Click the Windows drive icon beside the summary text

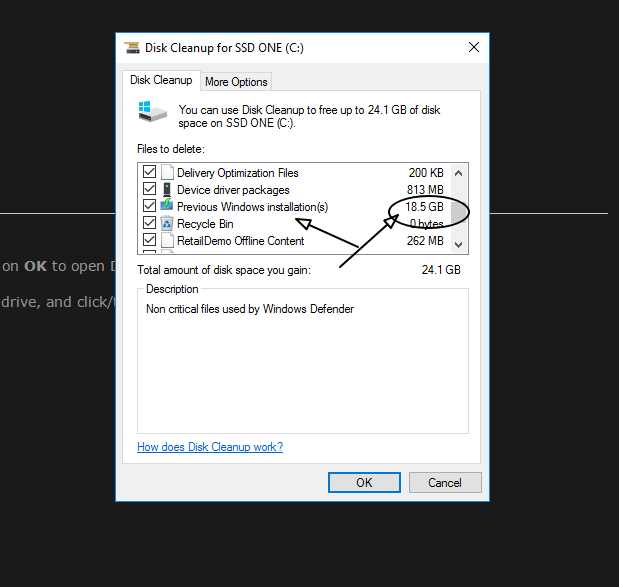(x=152, y=112)
